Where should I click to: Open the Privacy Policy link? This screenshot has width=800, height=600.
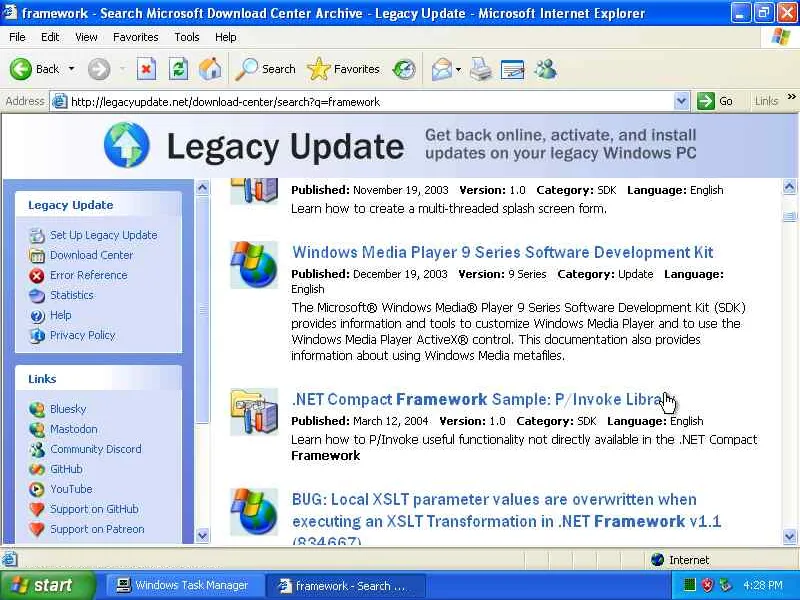point(83,335)
